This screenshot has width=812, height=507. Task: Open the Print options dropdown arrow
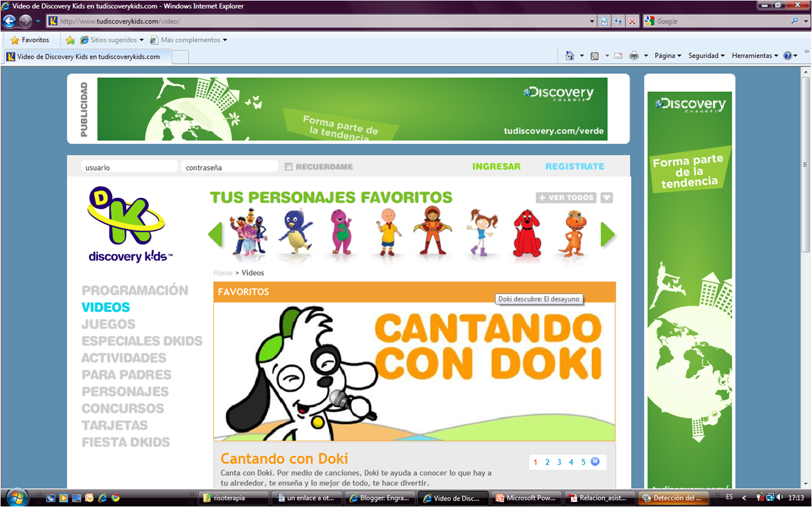pyautogui.click(x=646, y=56)
